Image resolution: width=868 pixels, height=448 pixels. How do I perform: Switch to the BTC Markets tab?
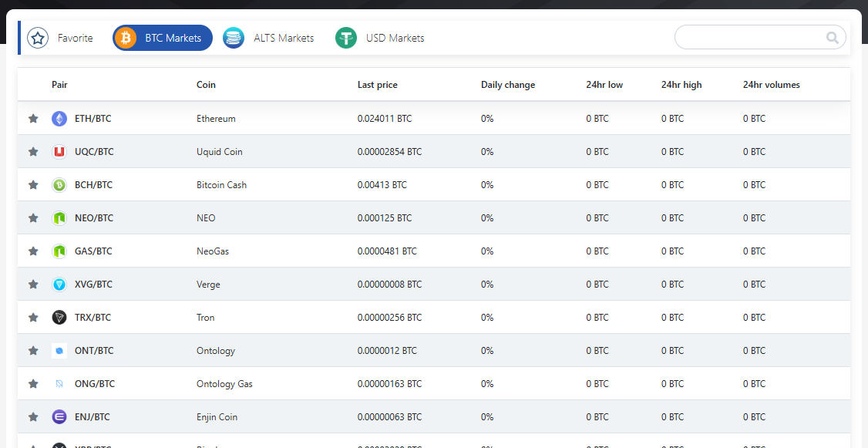[163, 39]
